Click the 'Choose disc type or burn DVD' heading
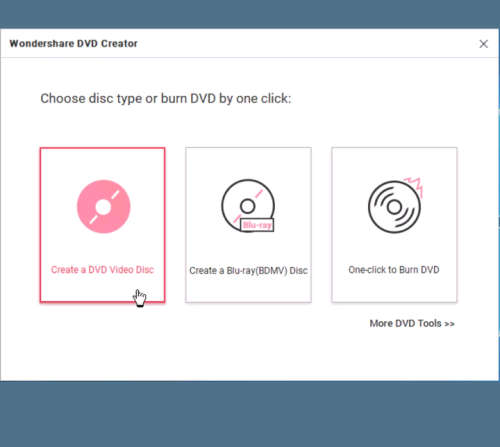The height and width of the screenshot is (447, 500). [x=166, y=99]
